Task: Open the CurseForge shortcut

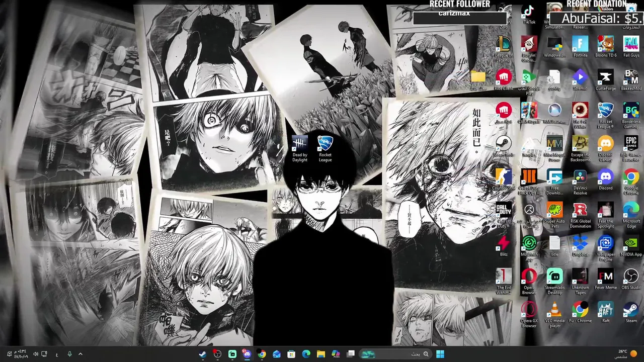Action: point(606,80)
